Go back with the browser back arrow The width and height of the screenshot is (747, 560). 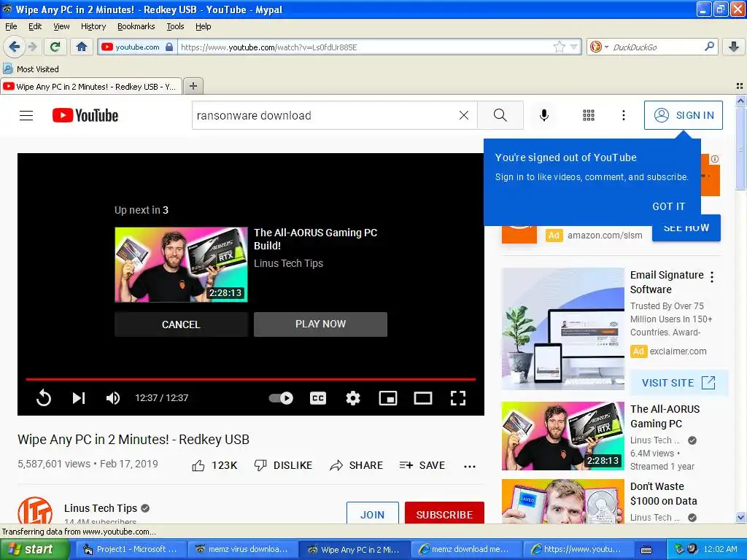(x=14, y=47)
